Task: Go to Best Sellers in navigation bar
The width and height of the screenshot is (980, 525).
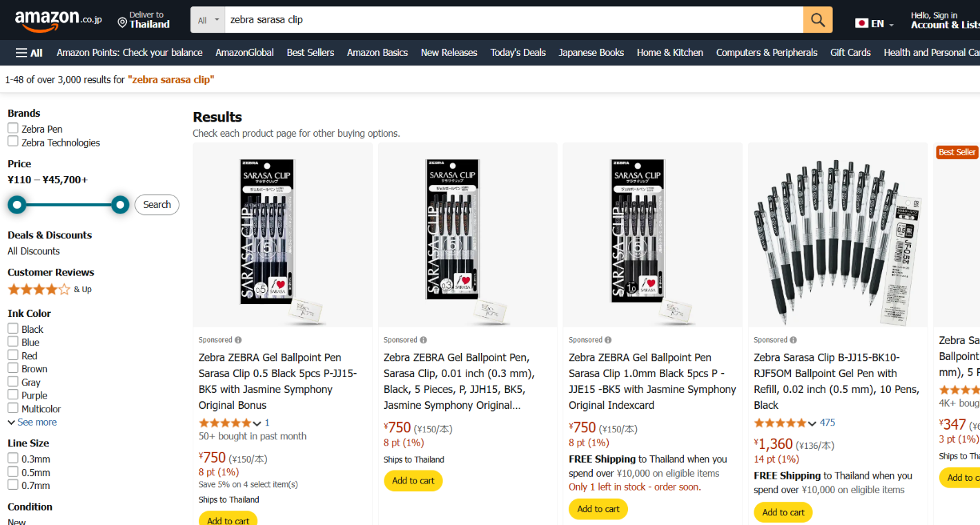Action: coord(310,52)
